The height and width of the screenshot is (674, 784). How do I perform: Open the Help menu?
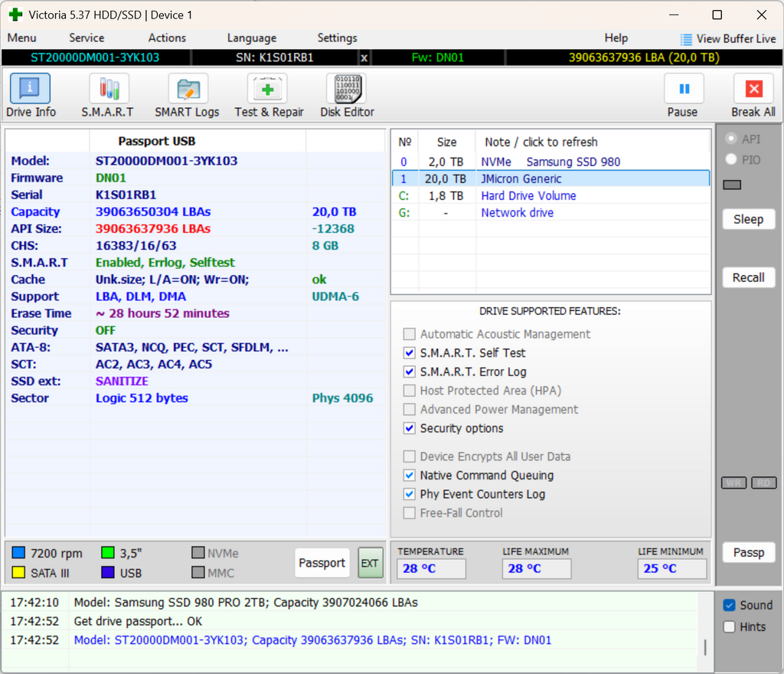[616, 38]
